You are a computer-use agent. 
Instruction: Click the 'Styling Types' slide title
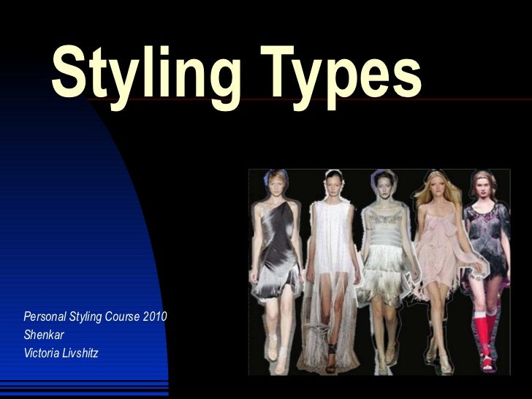[x=237, y=77]
